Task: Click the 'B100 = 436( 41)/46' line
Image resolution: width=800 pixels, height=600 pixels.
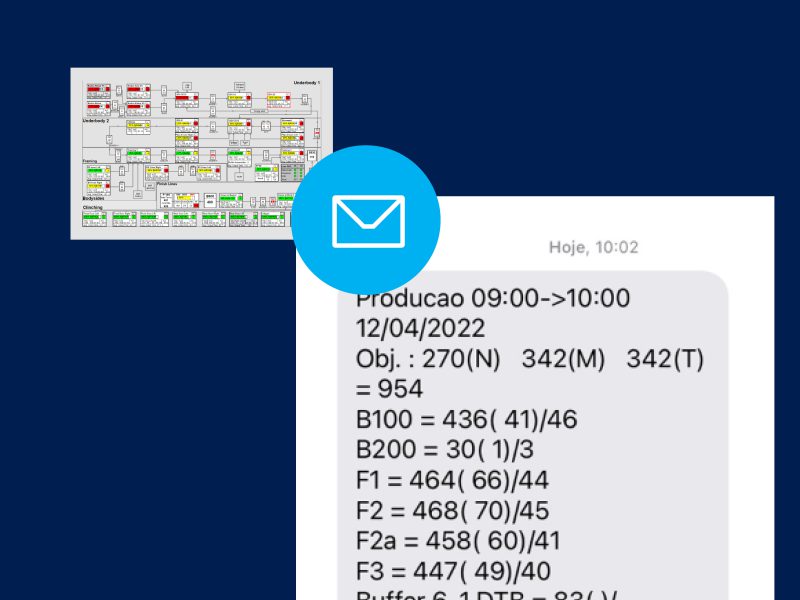Action: point(466,420)
